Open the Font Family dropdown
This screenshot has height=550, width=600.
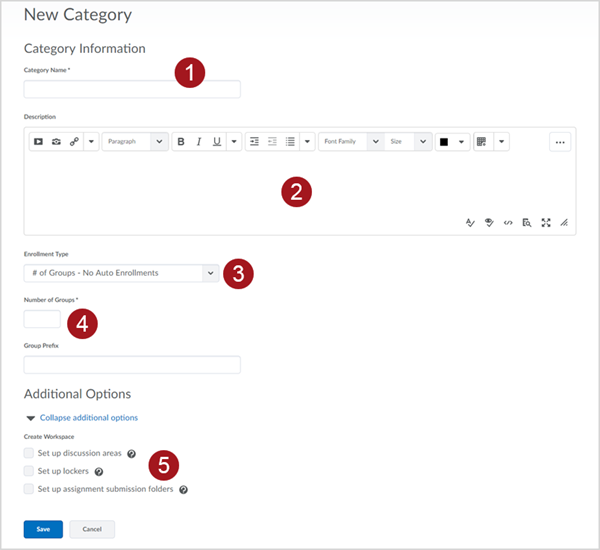click(351, 142)
